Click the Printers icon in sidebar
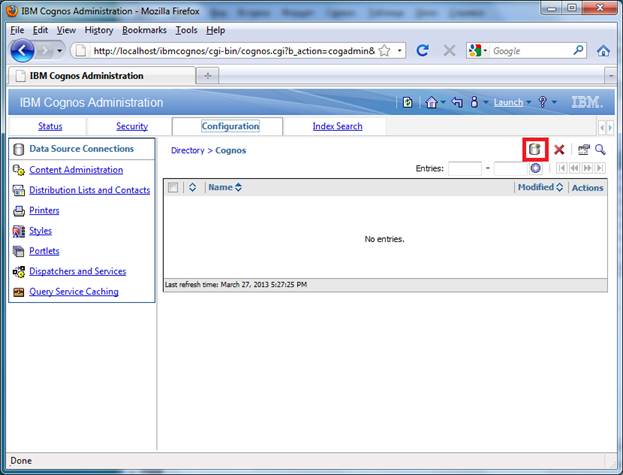The height and width of the screenshot is (475, 623). (19, 210)
